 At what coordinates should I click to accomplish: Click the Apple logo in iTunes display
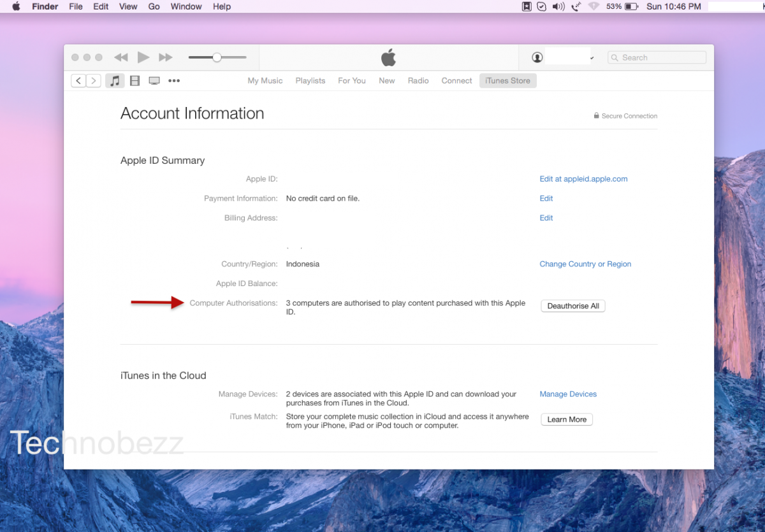(389, 57)
